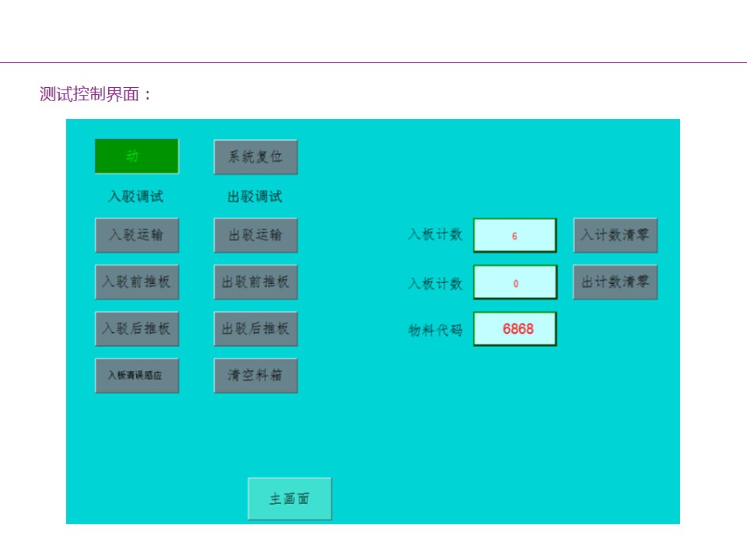Reset the count with 出计数清零
This screenshot has height=560, width=747.
click(615, 282)
